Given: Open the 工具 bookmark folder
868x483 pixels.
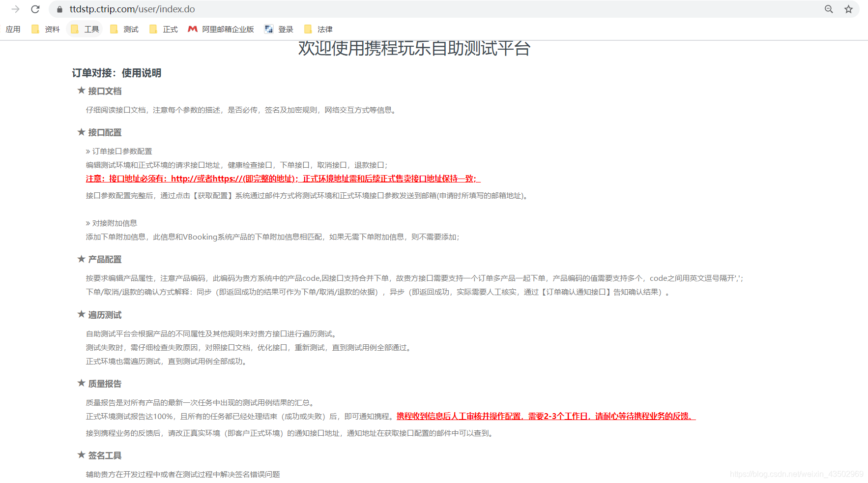Looking at the screenshot, I should click(85, 29).
